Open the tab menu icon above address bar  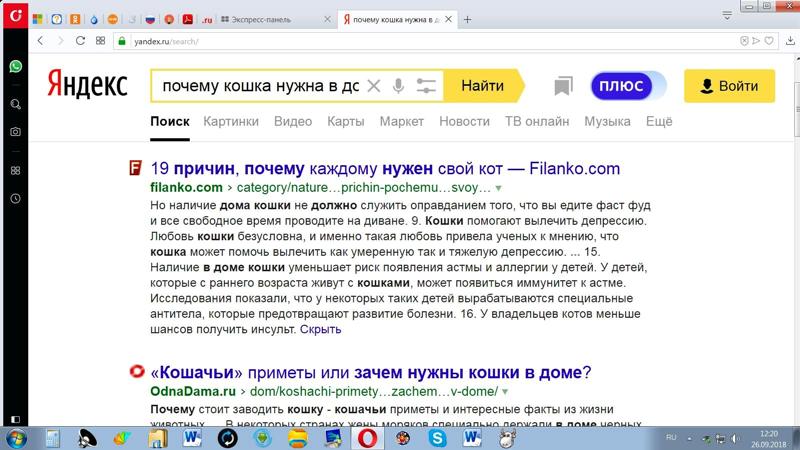click(x=727, y=15)
